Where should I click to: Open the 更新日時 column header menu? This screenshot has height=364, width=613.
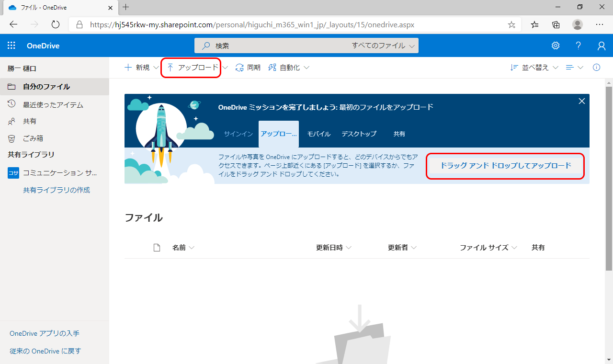(x=334, y=248)
